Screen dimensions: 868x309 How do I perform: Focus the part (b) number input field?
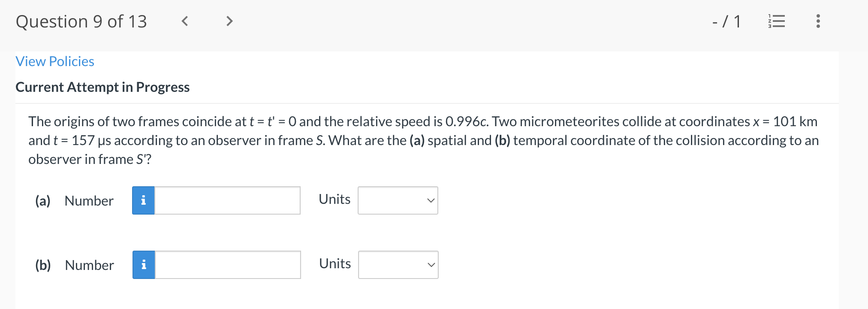228,265
